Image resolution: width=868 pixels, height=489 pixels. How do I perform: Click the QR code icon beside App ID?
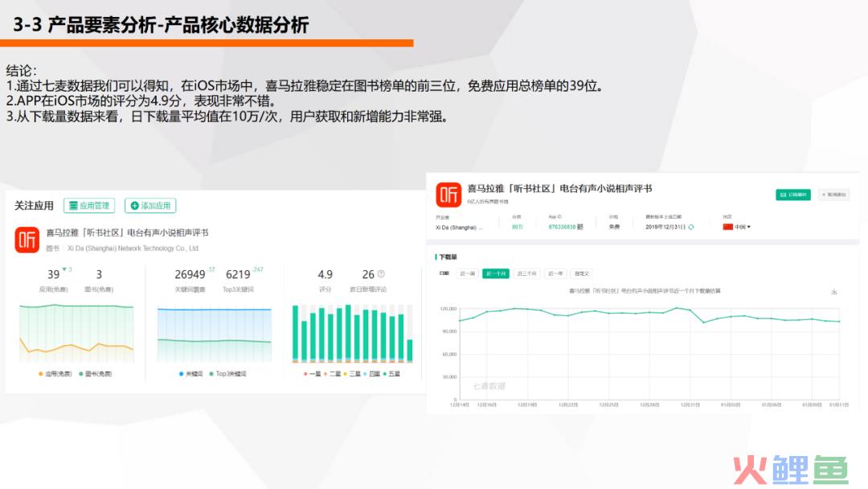point(580,227)
